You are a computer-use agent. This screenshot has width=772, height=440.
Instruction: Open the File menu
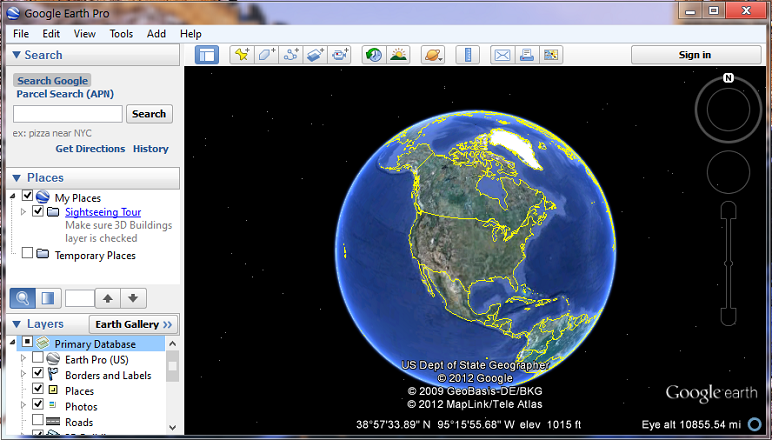(x=21, y=33)
